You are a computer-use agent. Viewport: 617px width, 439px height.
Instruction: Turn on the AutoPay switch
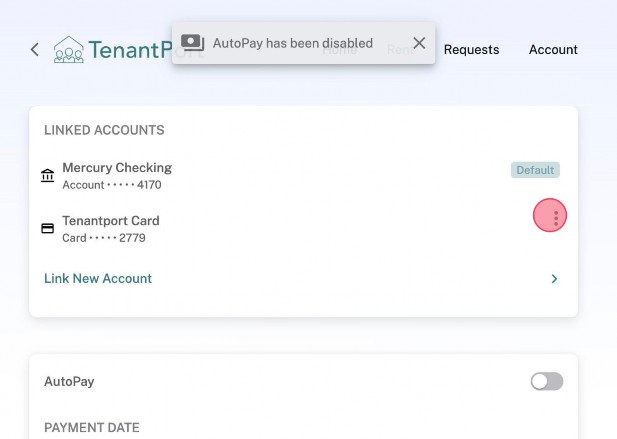547,381
